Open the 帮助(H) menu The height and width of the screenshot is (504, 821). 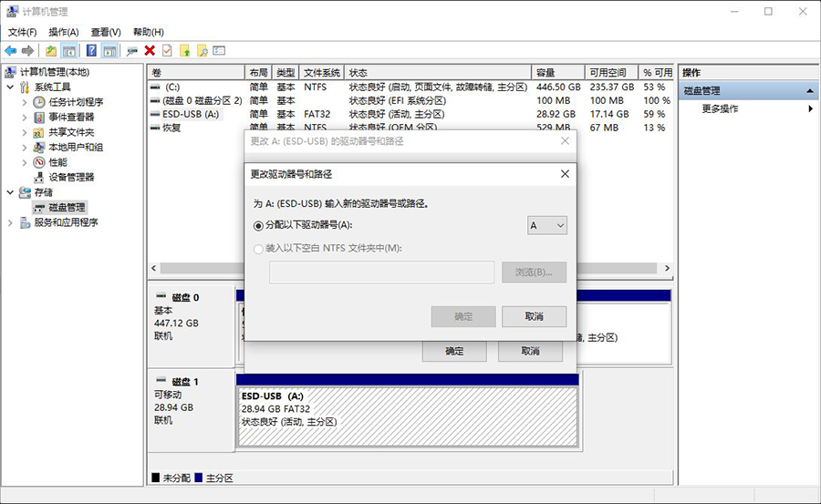148,32
